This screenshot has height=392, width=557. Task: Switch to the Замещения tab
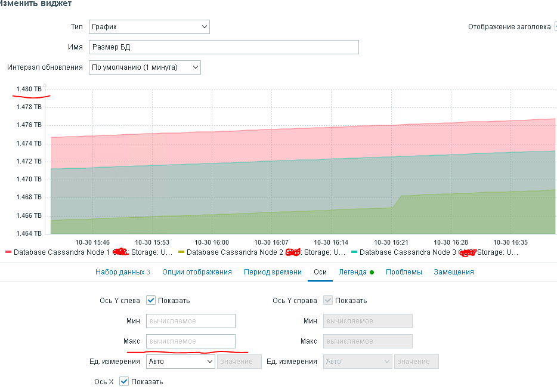(454, 272)
